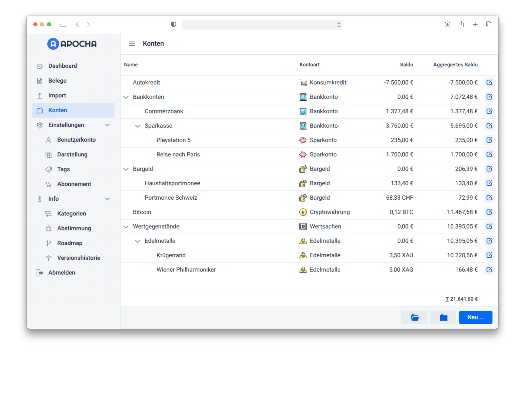The image size is (525, 420).
Task: Open Versionshistorie
Action: [73, 258]
